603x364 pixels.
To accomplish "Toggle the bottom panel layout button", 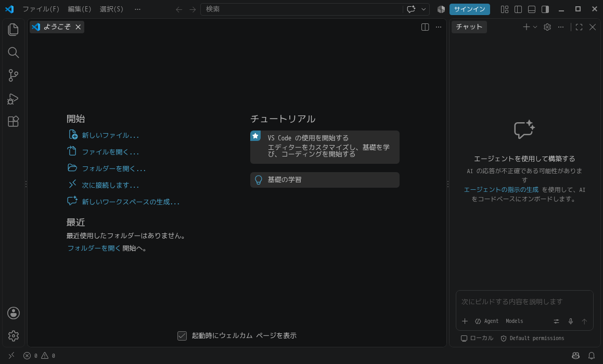I will tap(532, 9).
